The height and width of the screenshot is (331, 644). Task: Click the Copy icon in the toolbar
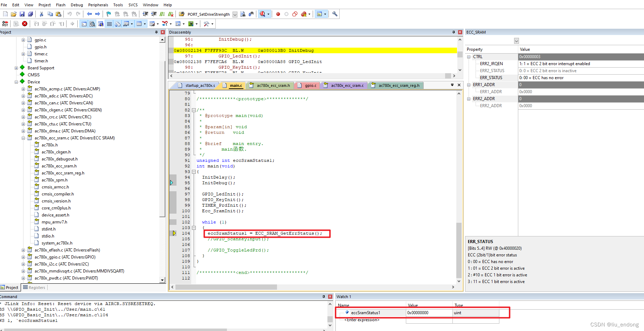50,14
